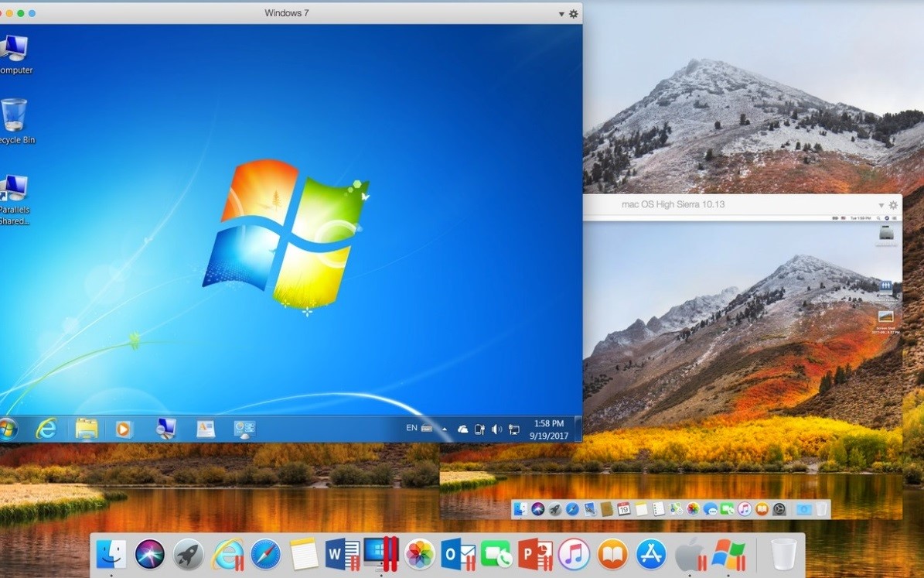Click the blue Coherence button in the Windows 7 title bar

(32, 13)
